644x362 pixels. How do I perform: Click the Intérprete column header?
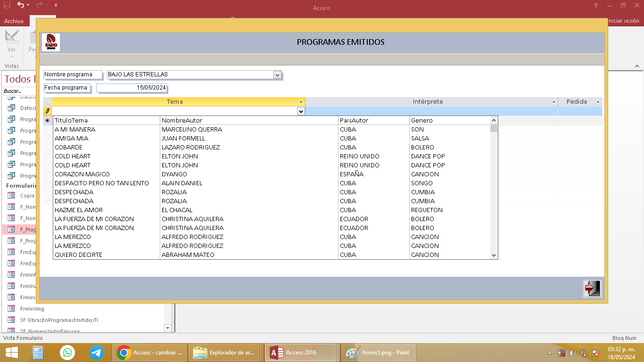pyautogui.click(x=428, y=102)
